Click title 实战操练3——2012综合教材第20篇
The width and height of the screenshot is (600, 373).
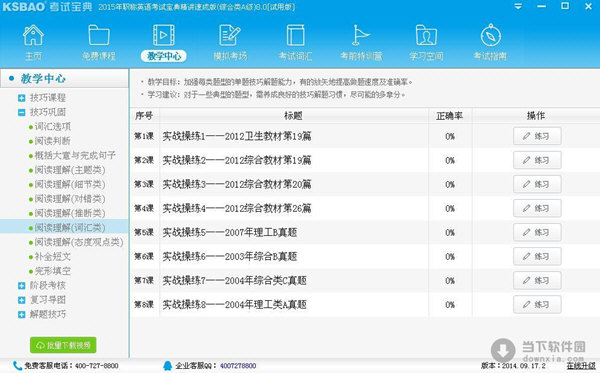(237, 184)
